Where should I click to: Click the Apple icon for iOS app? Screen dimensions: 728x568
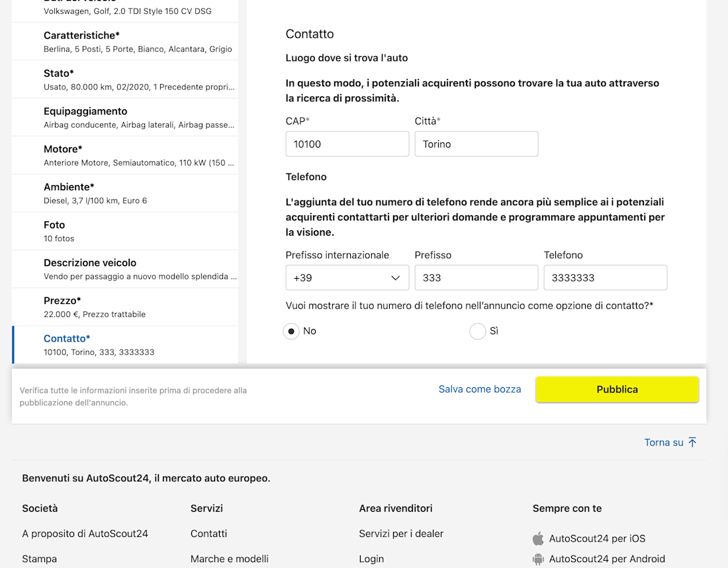point(538,539)
